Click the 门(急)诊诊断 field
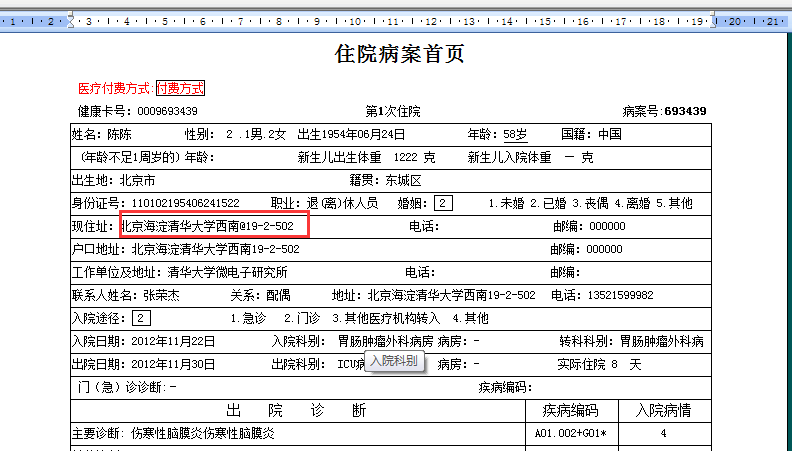Viewport: 792px width, 451px height. coord(173,387)
